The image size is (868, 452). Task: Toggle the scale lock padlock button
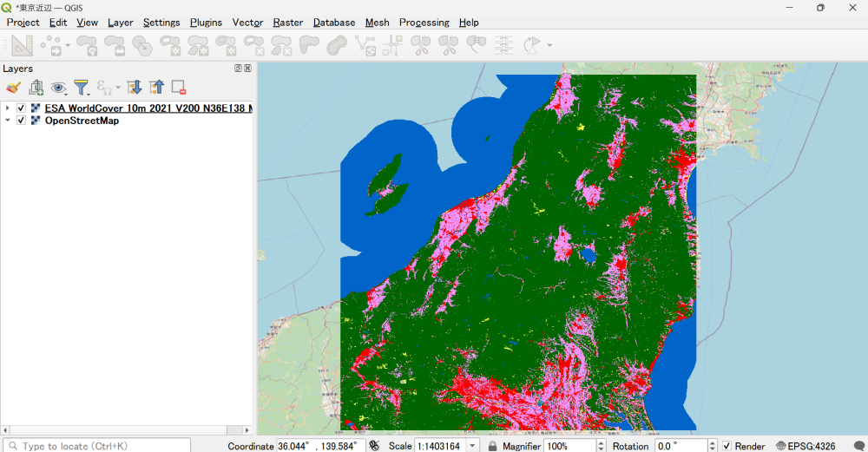492,446
